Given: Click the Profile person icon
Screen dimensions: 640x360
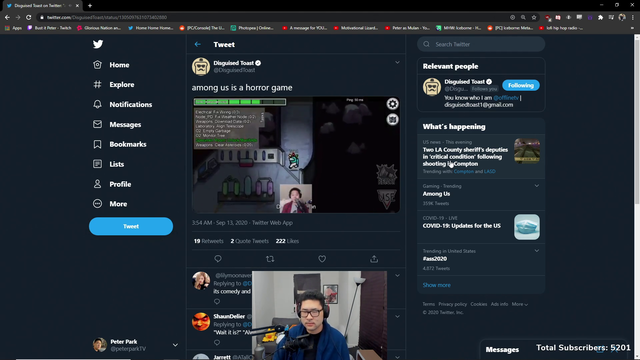Looking at the screenshot, I should [97, 184].
